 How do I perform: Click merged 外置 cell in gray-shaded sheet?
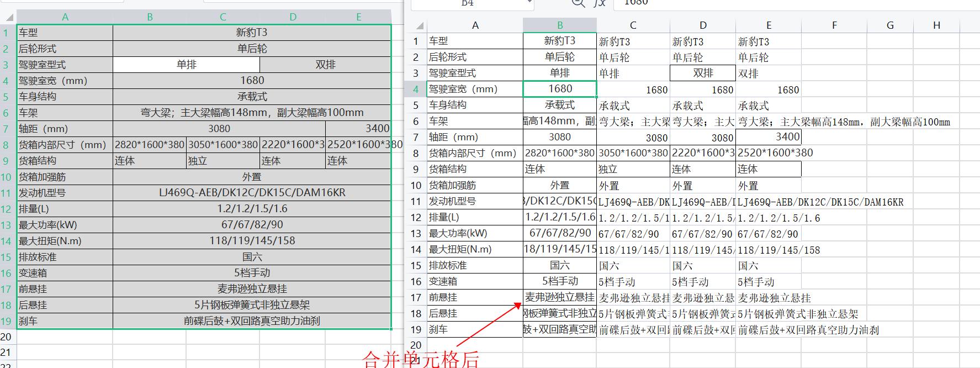(x=252, y=177)
